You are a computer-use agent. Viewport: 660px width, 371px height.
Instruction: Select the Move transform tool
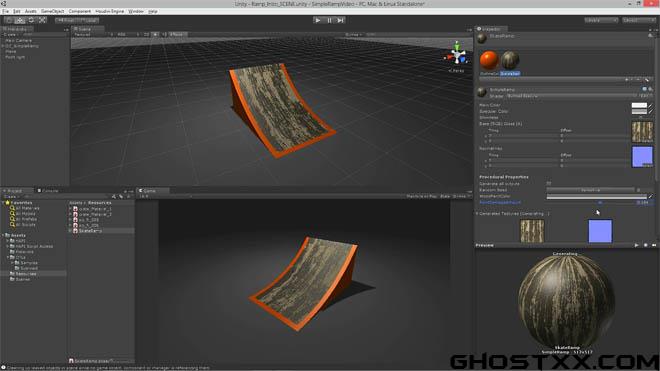[x=20, y=20]
